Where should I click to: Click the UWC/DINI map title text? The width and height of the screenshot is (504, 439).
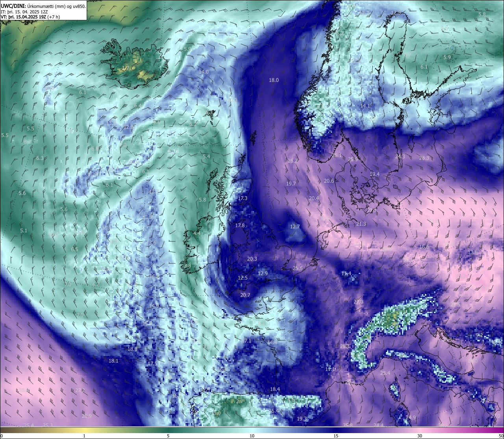(x=43, y=6)
